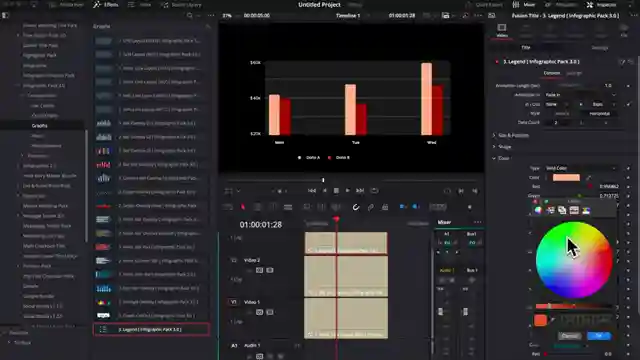Image resolution: width=640 pixels, height=360 pixels.
Task: Toggle timeline snapping magnet icon
Action: coord(356,207)
